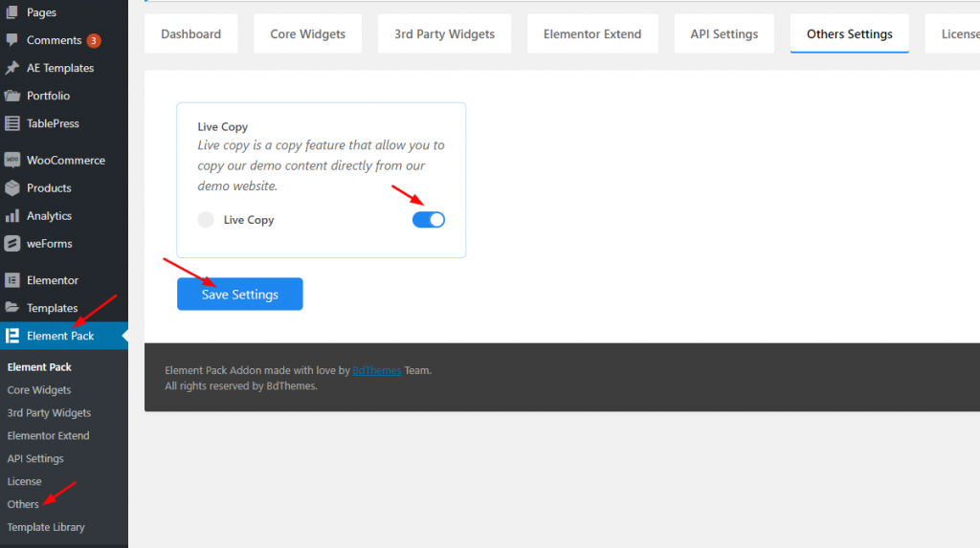The image size is (980, 548).
Task: Select the highlighted Element Pack menu item
Action: [x=64, y=336]
